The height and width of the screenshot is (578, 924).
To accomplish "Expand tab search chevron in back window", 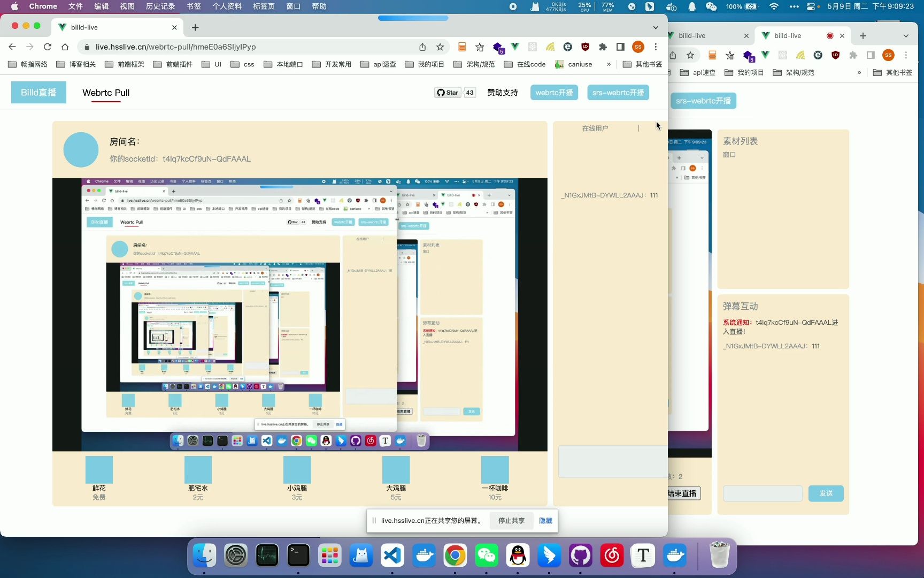I will tap(906, 36).
